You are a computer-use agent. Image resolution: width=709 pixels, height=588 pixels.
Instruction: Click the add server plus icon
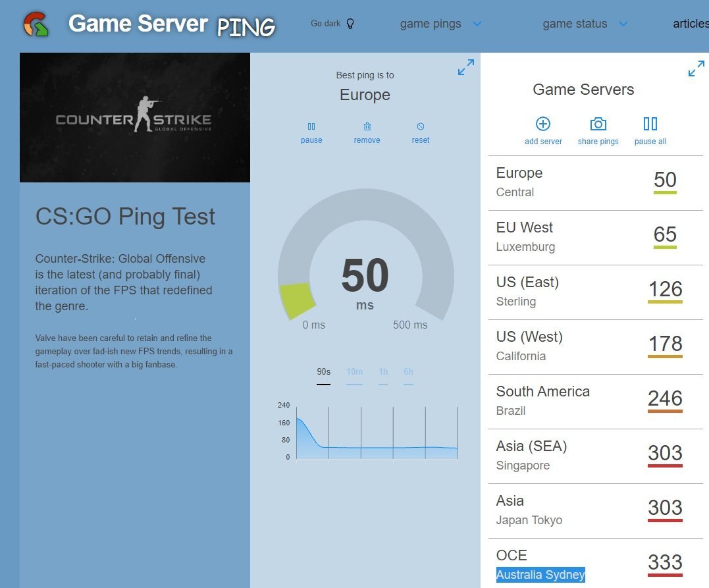click(543, 124)
